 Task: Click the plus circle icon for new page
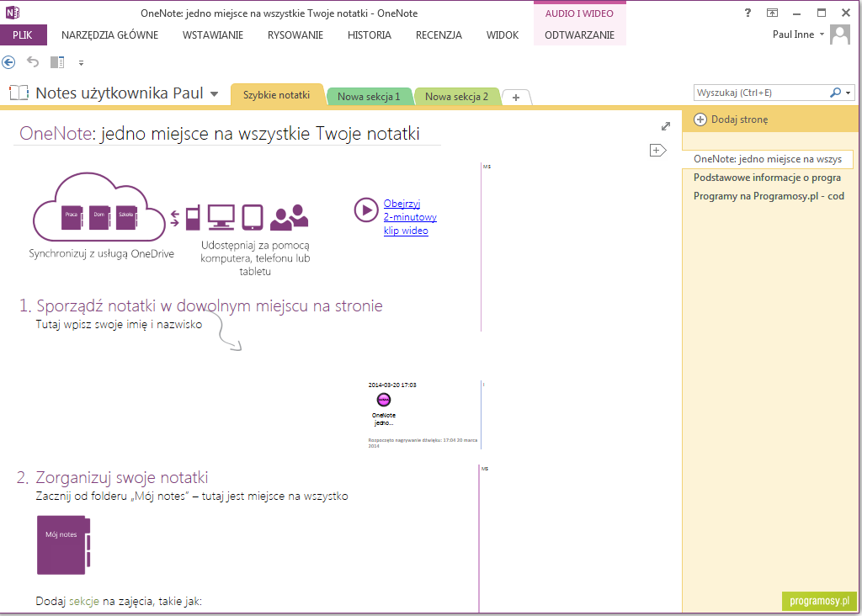pos(700,119)
